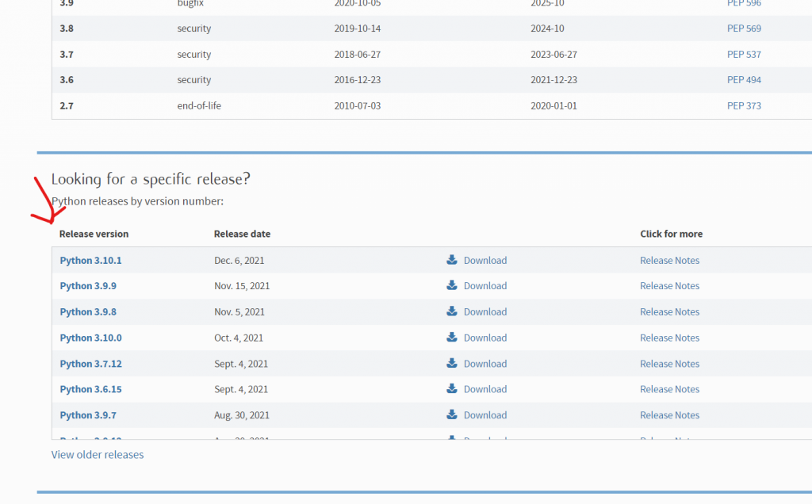Open PEP 373 schedule link
812x504 pixels.
point(744,105)
